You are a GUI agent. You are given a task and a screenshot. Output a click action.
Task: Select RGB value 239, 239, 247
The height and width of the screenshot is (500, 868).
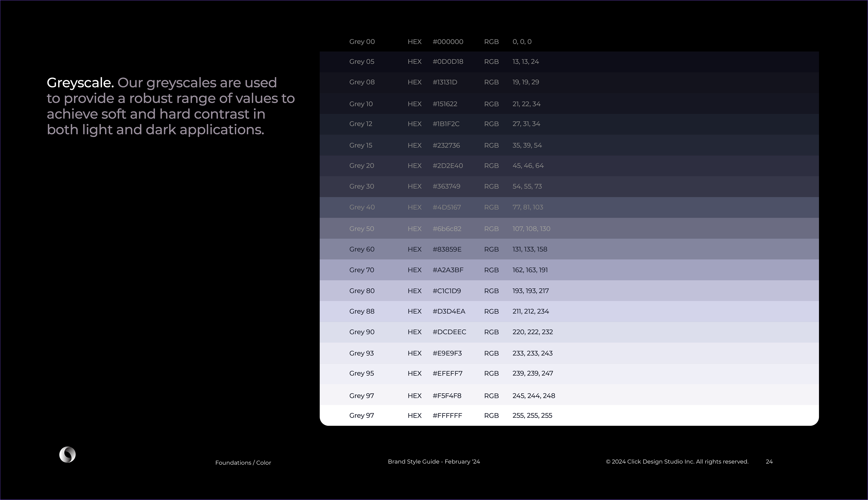pos(533,373)
